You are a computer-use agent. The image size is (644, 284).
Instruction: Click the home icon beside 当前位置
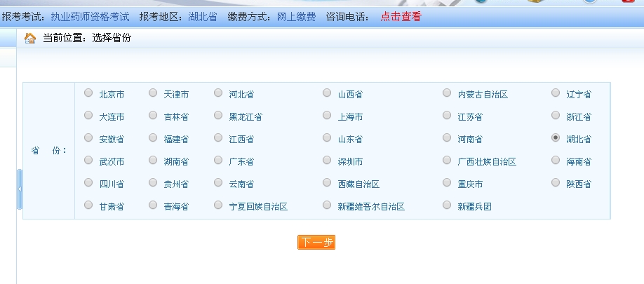click(x=30, y=38)
